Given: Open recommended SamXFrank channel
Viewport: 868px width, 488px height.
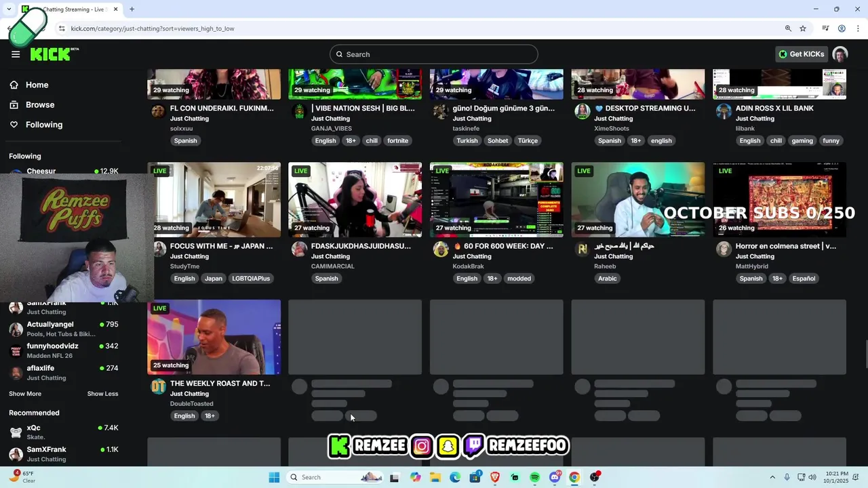Looking at the screenshot, I should (64, 453).
